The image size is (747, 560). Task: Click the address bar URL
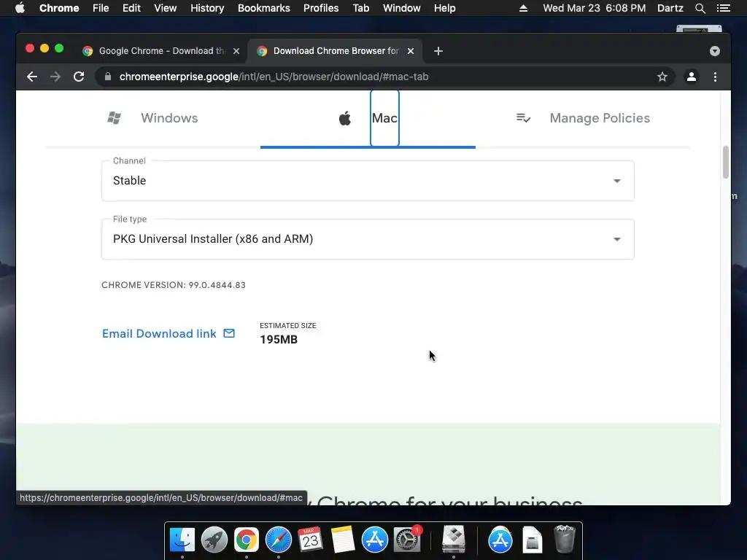pyautogui.click(x=274, y=77)
